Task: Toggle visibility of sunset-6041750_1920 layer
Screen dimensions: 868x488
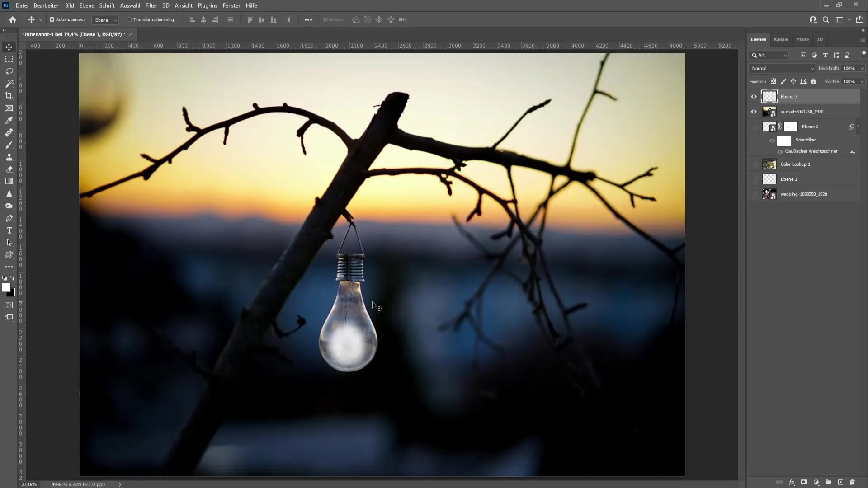Action: [x=754, y=112]
